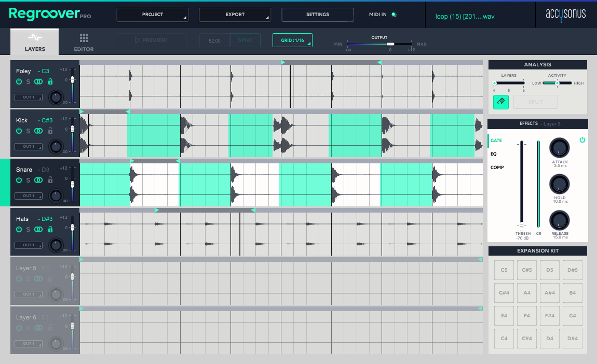Viewport: 597px width, 364px height.
Task: Click the link icon on Kick layer
Action: pos(38,131)
